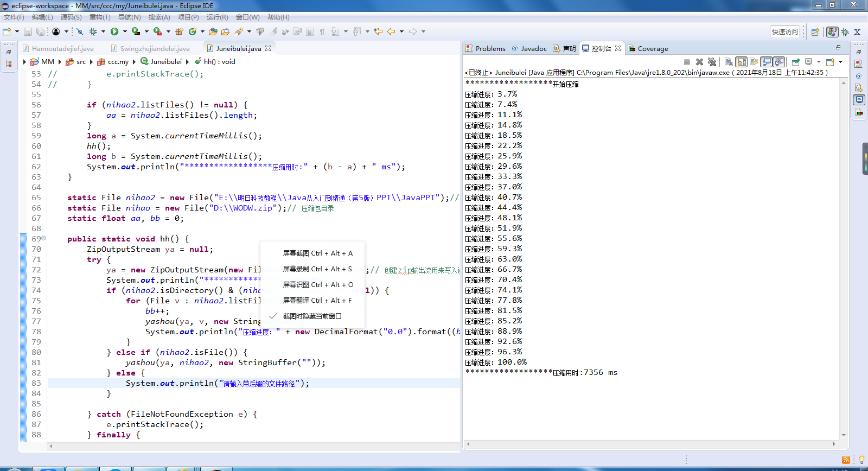Screen dimensions: 868x471
Task: Collapse the hh() method fold marker
Action: click(43, 238)
